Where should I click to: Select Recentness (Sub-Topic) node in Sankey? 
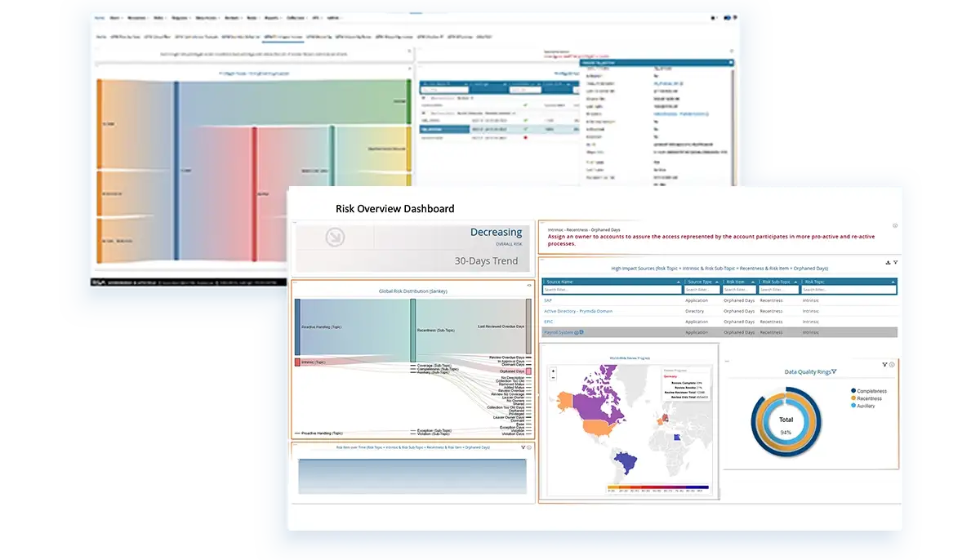[x=413, y=331]
